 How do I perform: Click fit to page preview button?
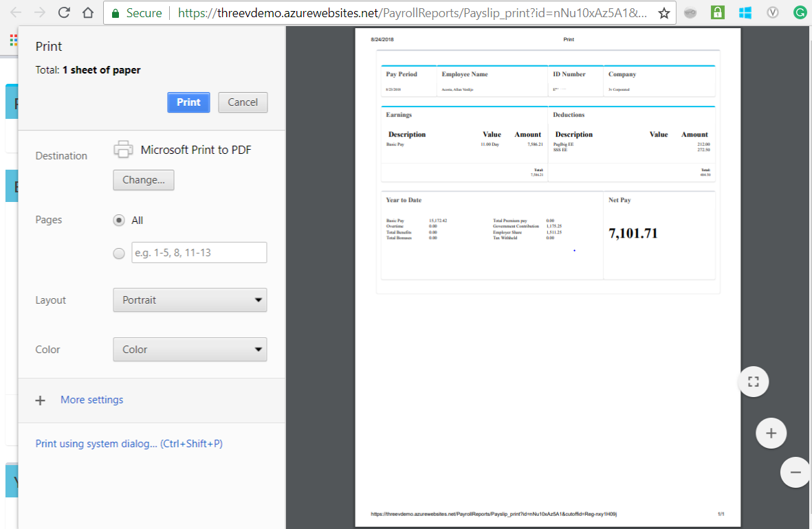click(753, 381)
